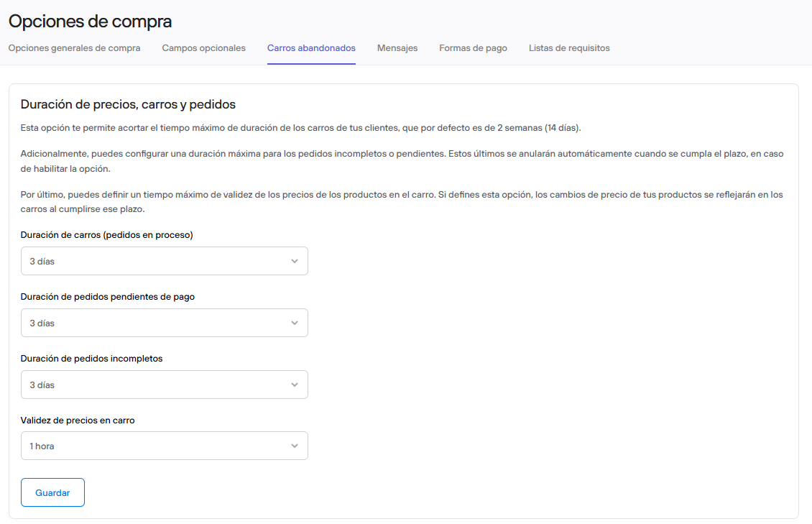This screenshot has height=524, width=812.
Task: Switch to the Campos opcionales tab
Action: tap(203, 48)
